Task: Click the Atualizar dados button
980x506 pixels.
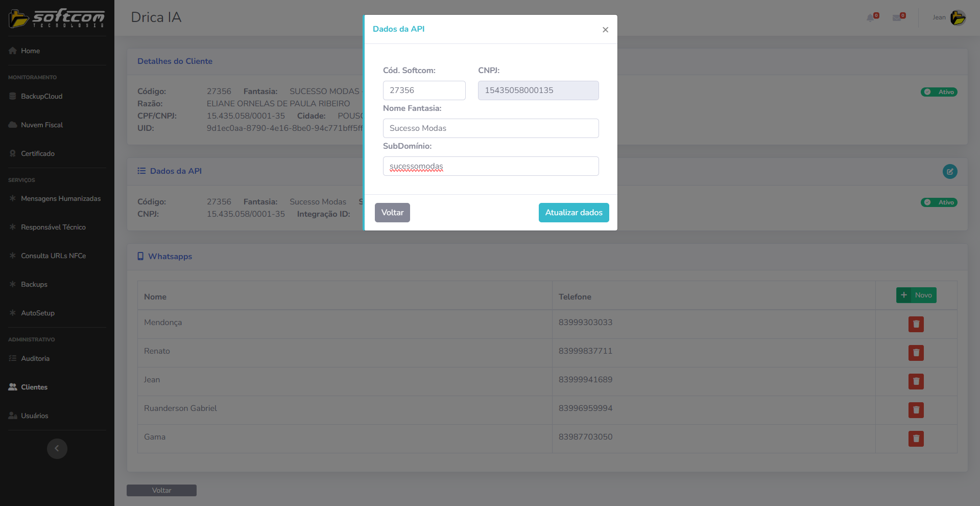Action: (573, 213)
